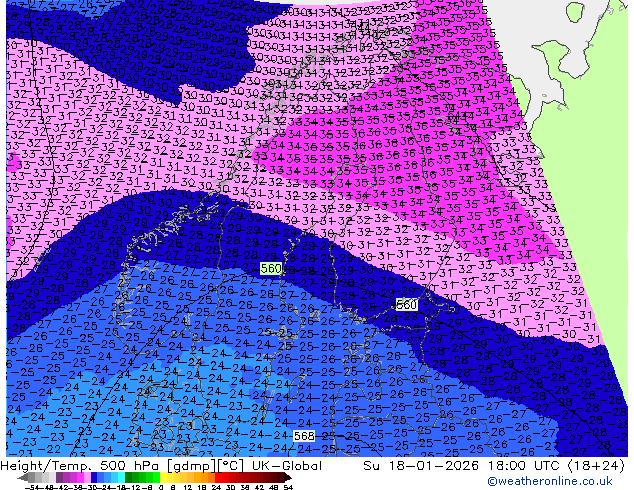The height and width of the screenshot is (490, 634).
Task: Click the dark right arrow of color scale
Action: point(288,478)
